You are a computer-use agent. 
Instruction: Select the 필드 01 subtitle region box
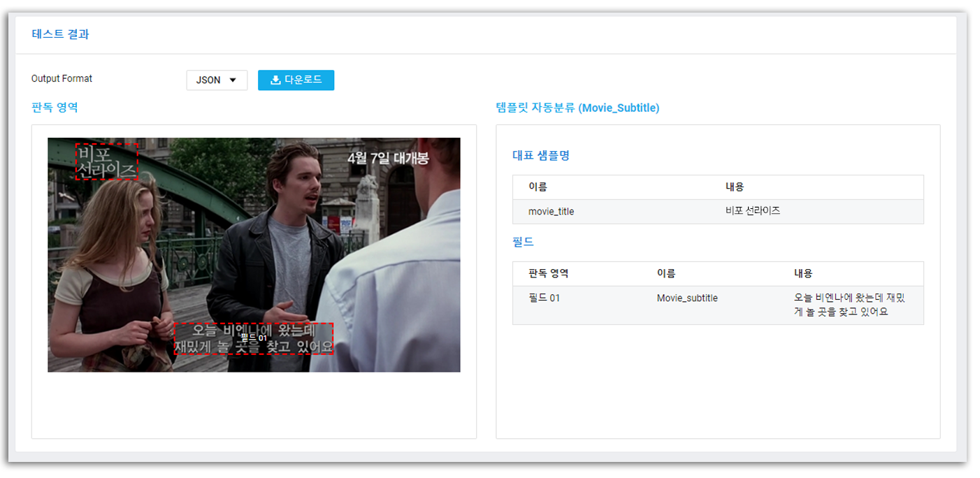click(x=254, y=338)
